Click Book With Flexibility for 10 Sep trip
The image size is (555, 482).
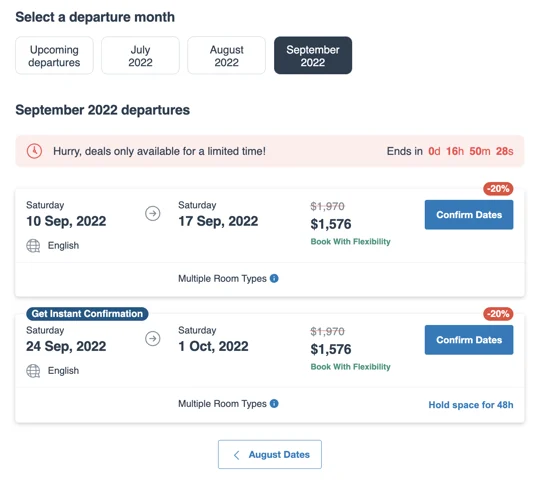[x=350, y=242]
